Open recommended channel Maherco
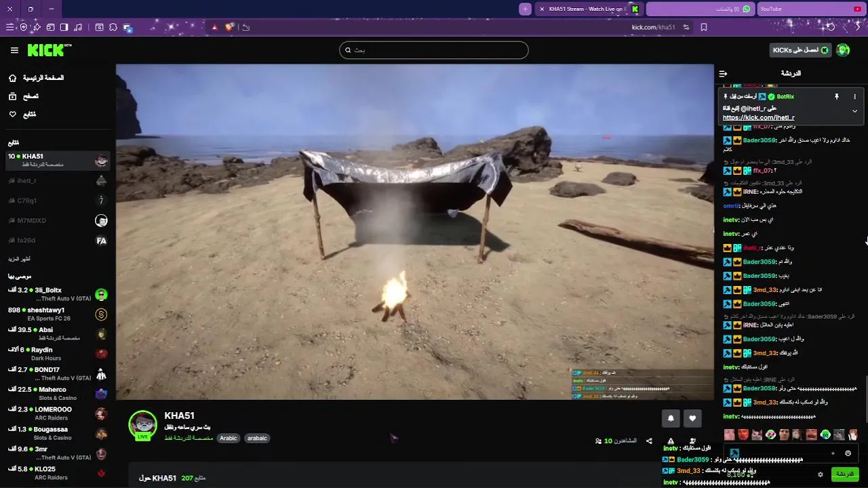 [57, 393]
